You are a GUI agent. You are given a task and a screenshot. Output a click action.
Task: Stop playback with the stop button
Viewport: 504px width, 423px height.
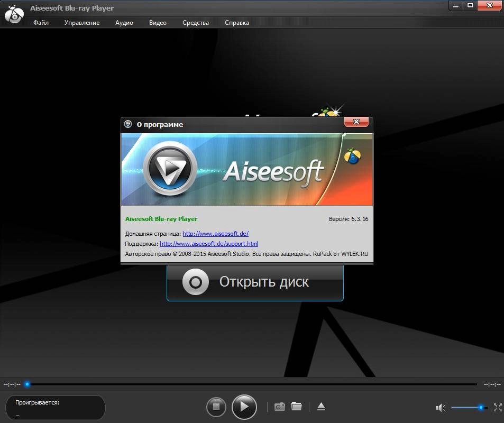(216, 407)
